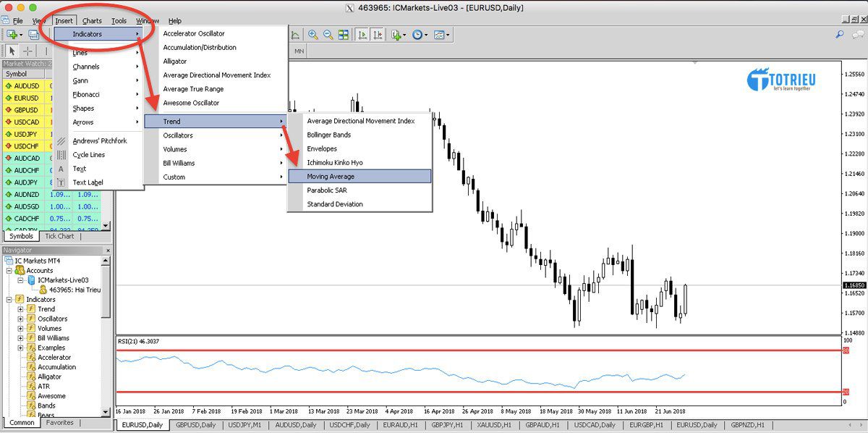Click the Tile Windows grid icon
Image resolution: width=868 pixels, height=433 pixels.
[343, 35]
